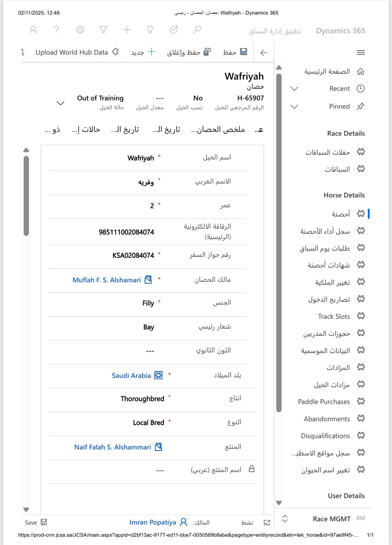This screenshot has height=545, width=392.
Task: Click the Track Slots navigation item
Action: [x=334, y=316]
